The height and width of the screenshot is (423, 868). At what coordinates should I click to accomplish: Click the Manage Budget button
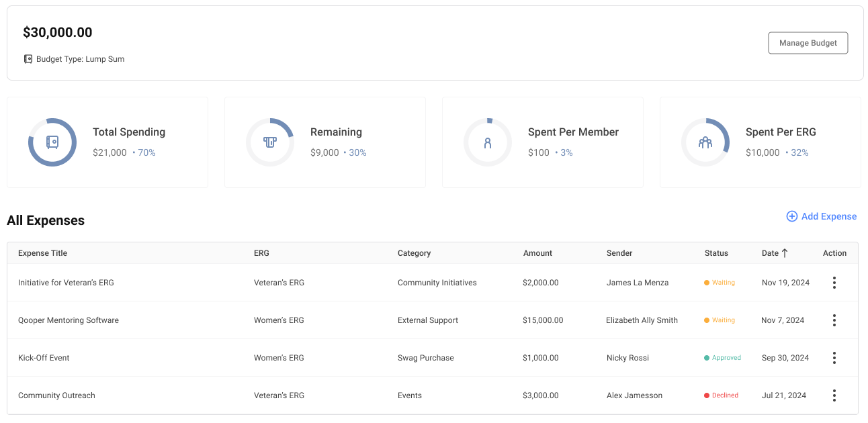[x=808, y=43]
